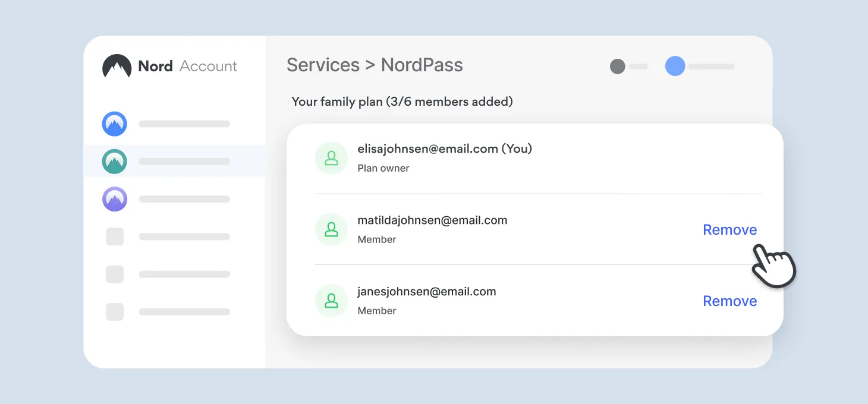Remove matildajohnsen@email.com from the plan
This screenshot has width=868, height=404.
[x=729, y=230]
